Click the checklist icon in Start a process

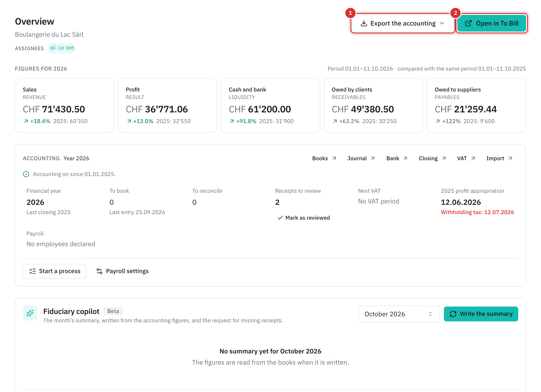pyautogui.click(x=33, y=271)
